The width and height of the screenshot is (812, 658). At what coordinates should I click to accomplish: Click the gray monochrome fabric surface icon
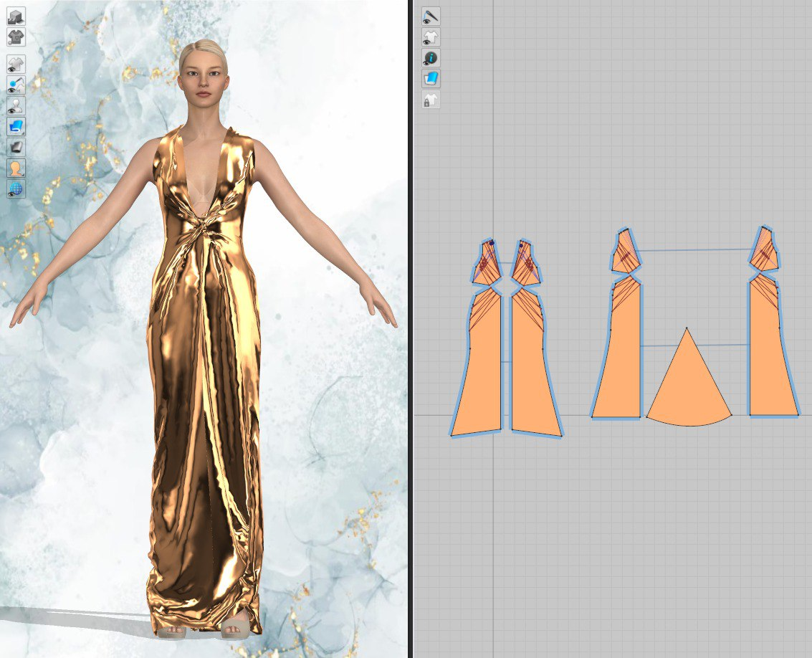point(16,148)
